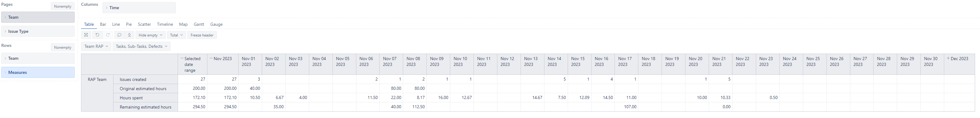Click the fullscreen expand icon in toolbar
This screenshot has width=980, height=118.
pyautogui.click(x=86, y=35)
